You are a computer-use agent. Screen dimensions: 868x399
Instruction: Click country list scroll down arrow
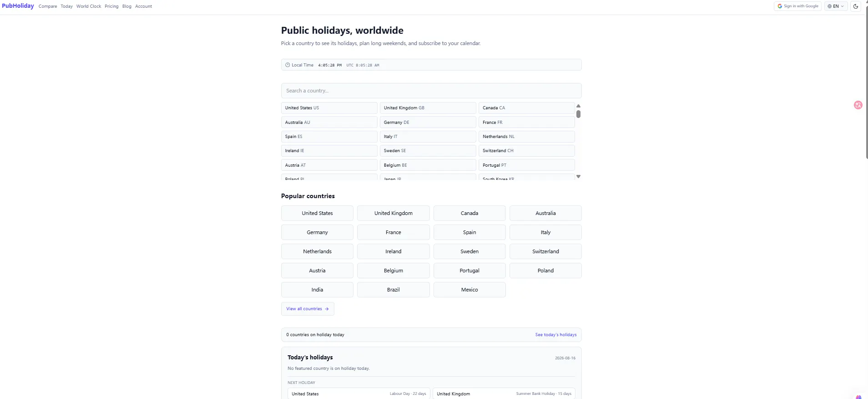(578, 176)
